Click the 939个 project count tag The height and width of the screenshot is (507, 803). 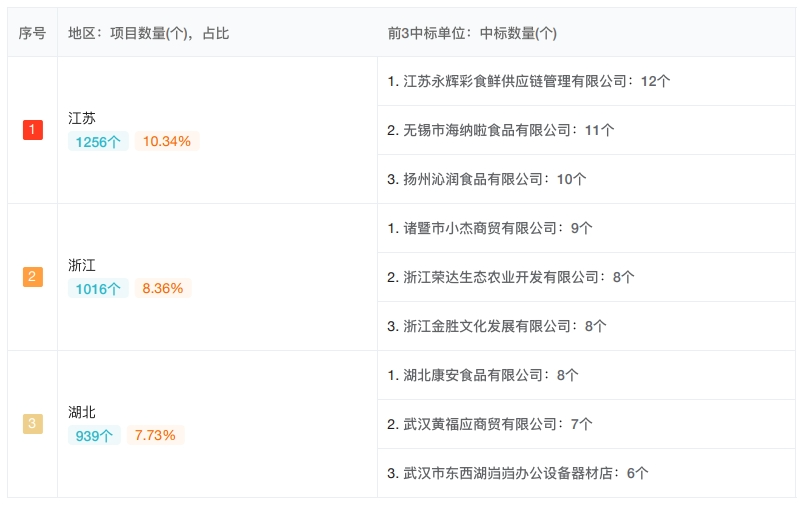click(94, 436)
